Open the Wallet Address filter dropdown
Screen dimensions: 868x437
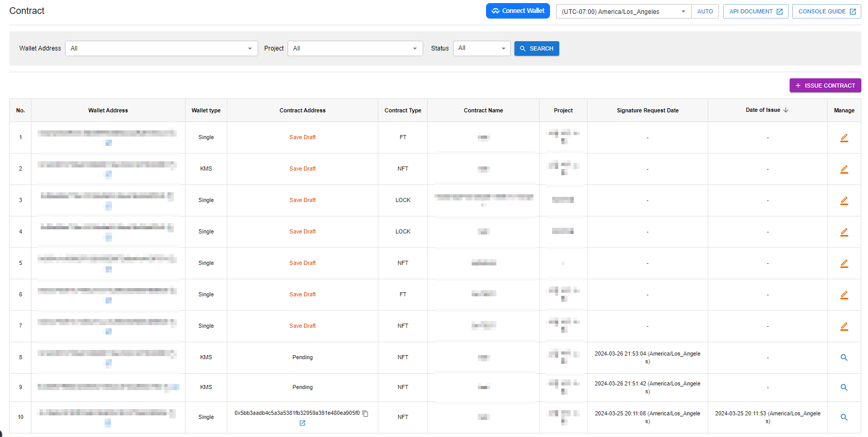click(x=161, y=48)
